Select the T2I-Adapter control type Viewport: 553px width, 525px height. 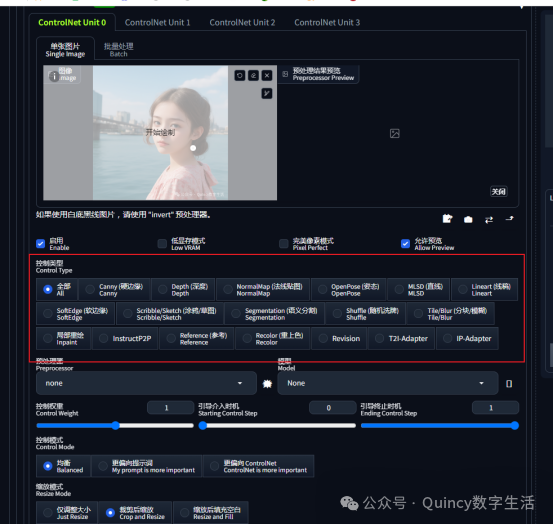point(401,338)
